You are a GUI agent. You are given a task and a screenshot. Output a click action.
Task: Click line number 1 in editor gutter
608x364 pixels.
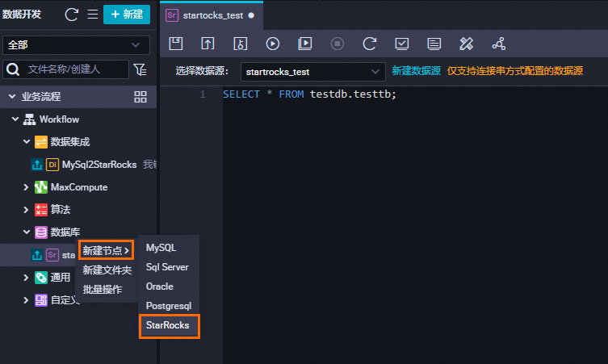203,94
